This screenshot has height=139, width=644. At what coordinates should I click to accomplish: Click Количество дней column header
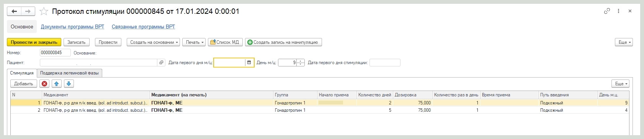[375, 95]
